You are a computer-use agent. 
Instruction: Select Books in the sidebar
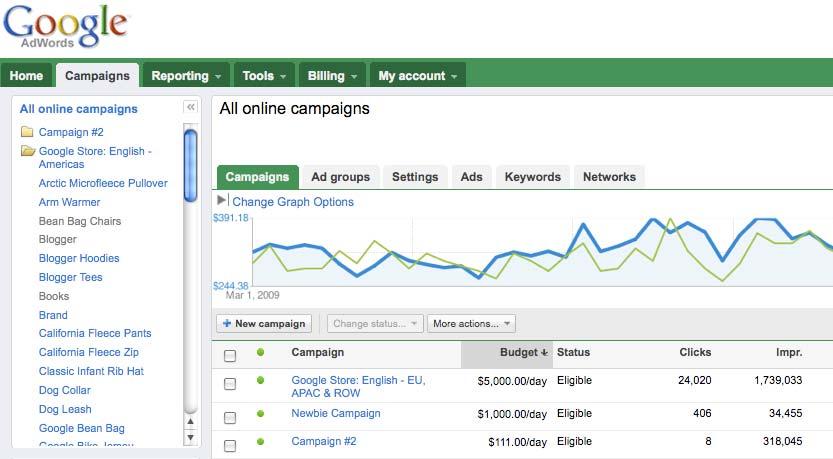tap(54, 296)
